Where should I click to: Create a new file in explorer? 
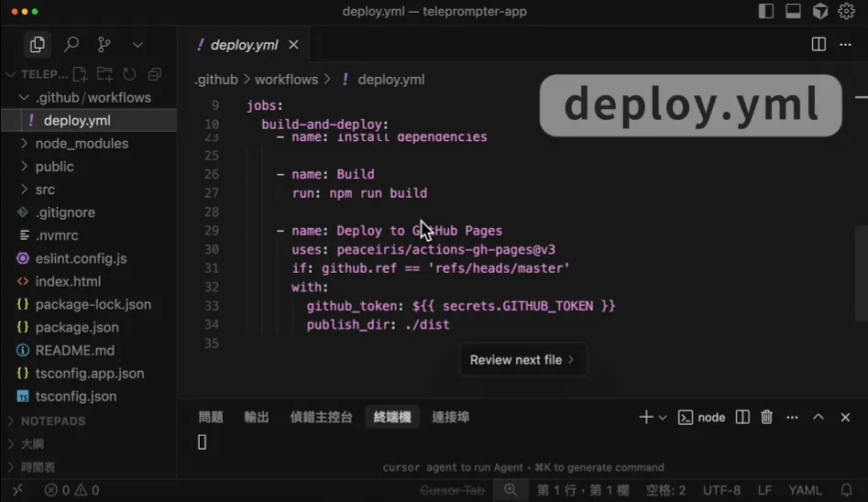click(80, 74)
